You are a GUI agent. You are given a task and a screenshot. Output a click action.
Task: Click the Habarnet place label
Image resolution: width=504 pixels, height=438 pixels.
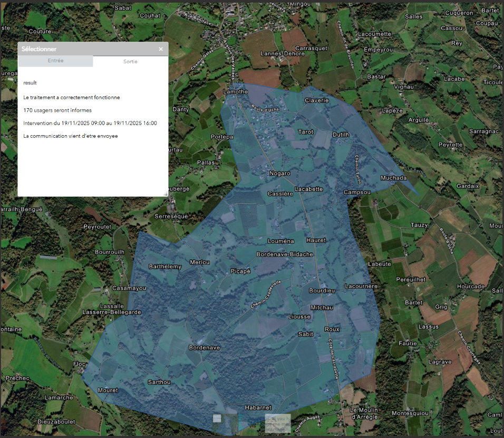point(258,407)
